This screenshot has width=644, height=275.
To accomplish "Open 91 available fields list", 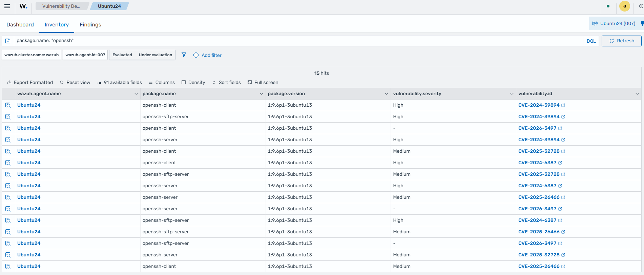I will coord(120,82).
